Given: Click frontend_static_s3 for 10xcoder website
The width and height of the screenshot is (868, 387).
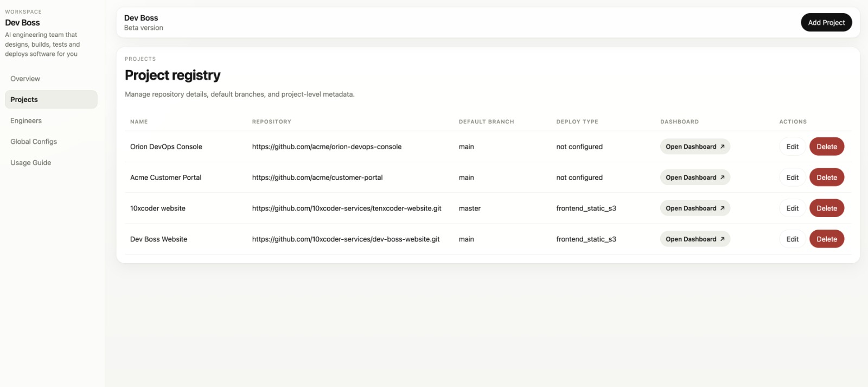Looking at the screenshot, I should 586,208.
